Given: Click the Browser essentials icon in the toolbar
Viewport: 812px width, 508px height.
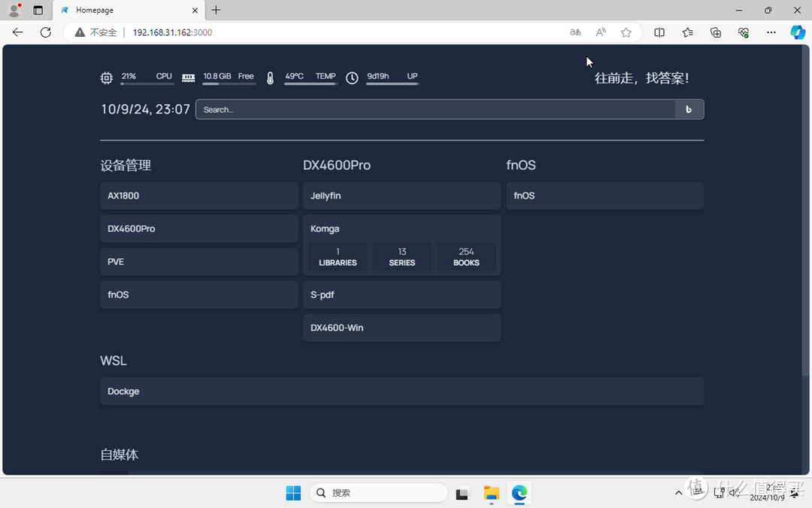Looking at the screenshot, I should [x=744, y=32].
